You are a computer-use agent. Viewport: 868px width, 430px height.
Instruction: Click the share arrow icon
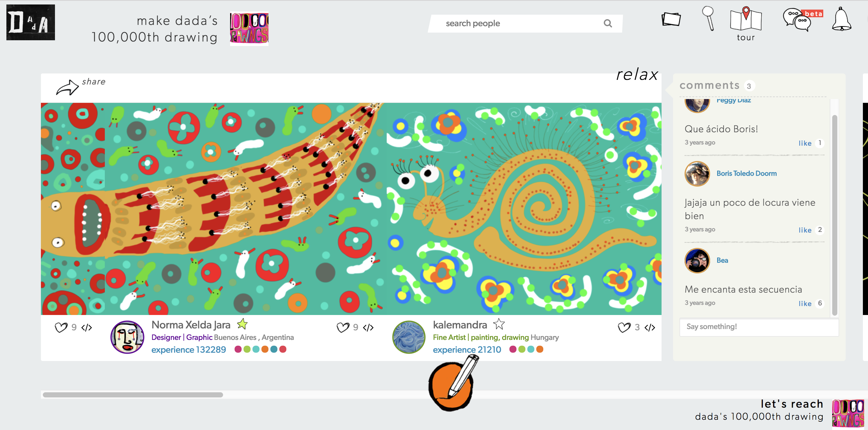(67, 88)
